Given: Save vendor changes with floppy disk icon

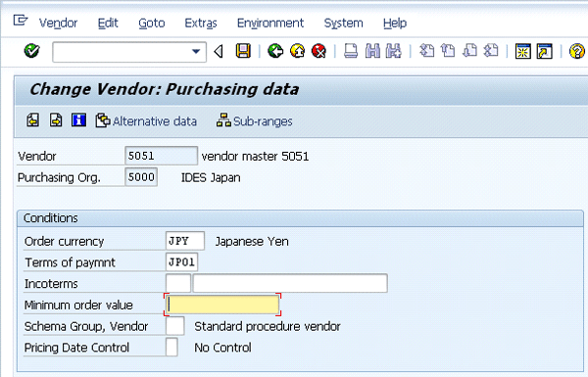Looking at the screenshot, I should coord(243,51).
